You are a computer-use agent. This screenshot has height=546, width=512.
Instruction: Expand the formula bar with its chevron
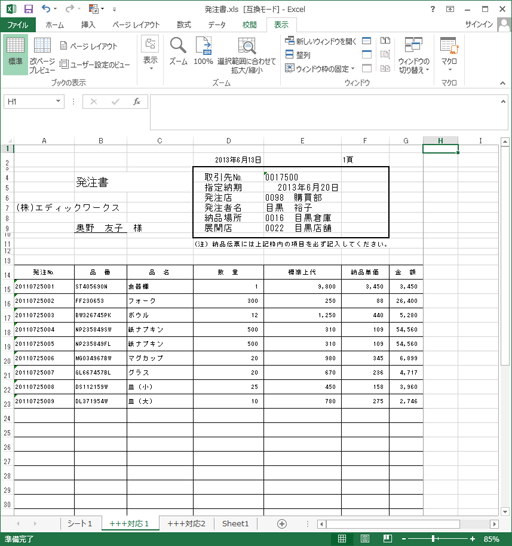(x=503, y=102)
